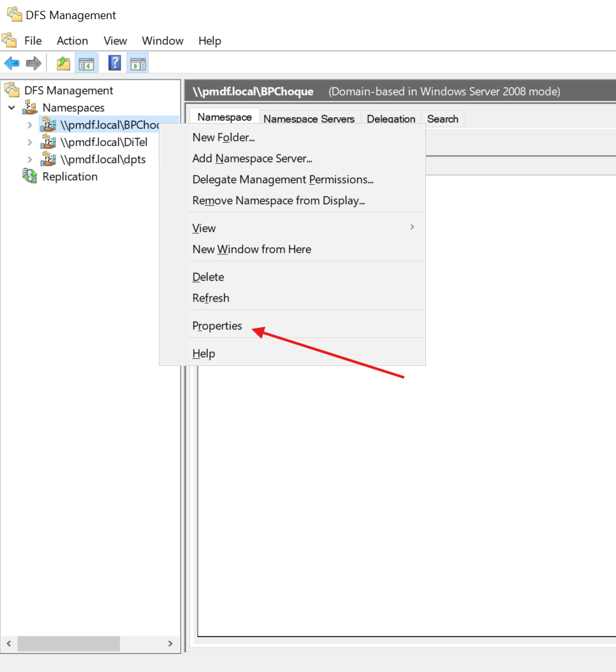Image resolution: width=616 pixels, height=672 pixels.
Task: Open Help via blue question mark icon
Action: tap(115, 63)
